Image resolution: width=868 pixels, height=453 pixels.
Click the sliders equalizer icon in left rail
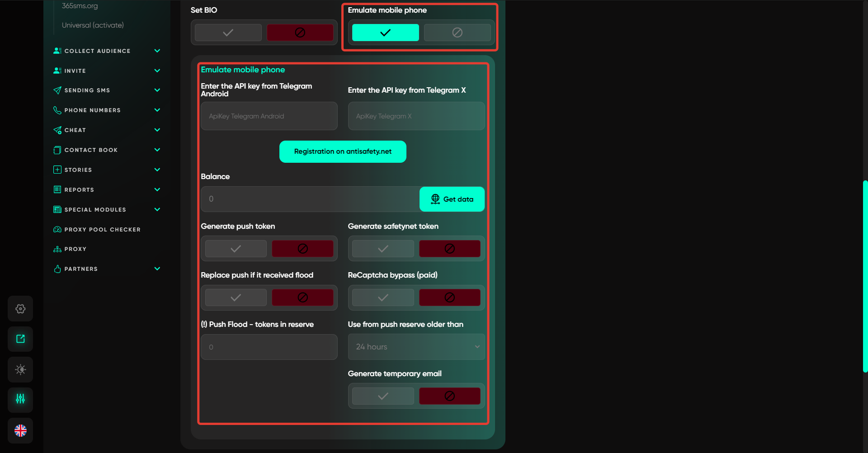(20, 399)
